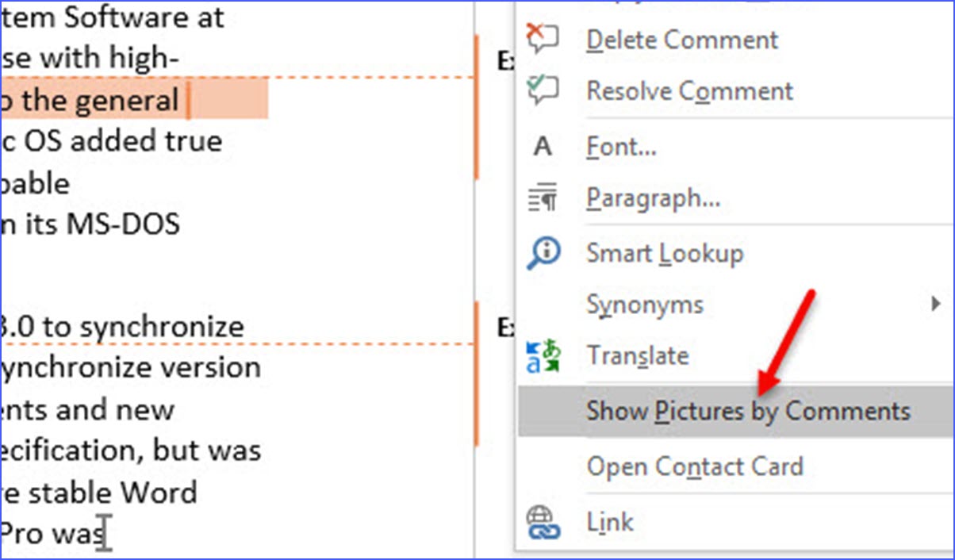Click the green Resolve Comment icon
The image size is (955, 560).
coord(545,90)
